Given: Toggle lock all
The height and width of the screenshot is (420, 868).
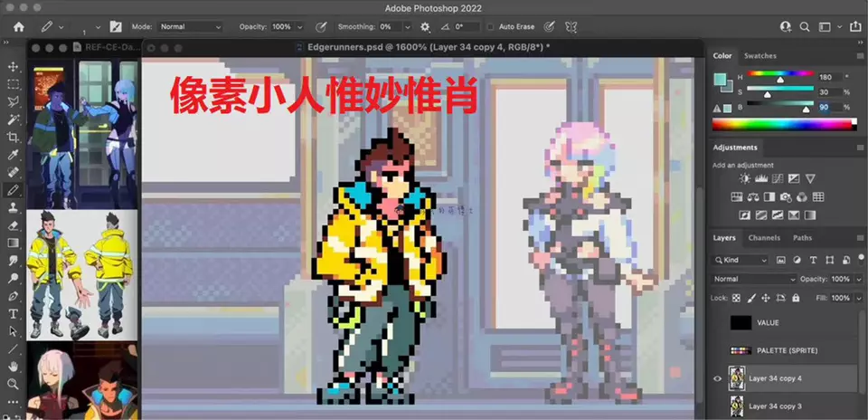Looking at the screenshot, I should tap(796, 298).
